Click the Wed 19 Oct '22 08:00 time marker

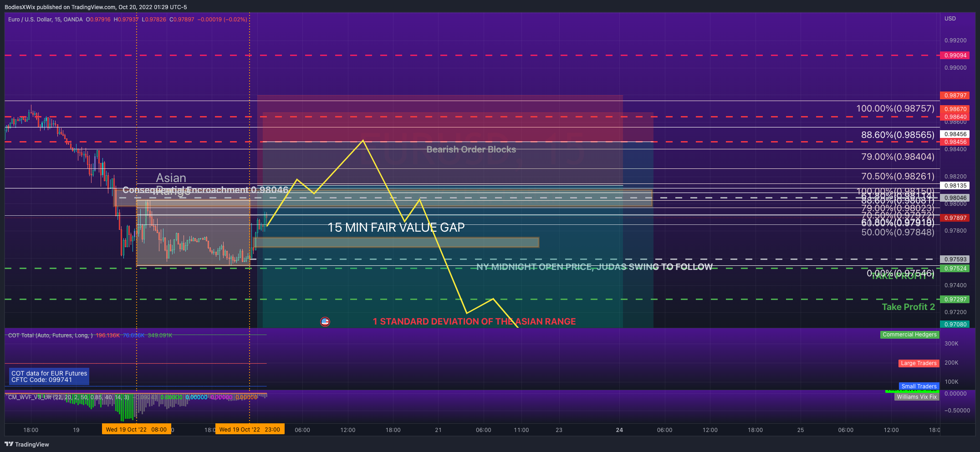[x=136, y=429]
